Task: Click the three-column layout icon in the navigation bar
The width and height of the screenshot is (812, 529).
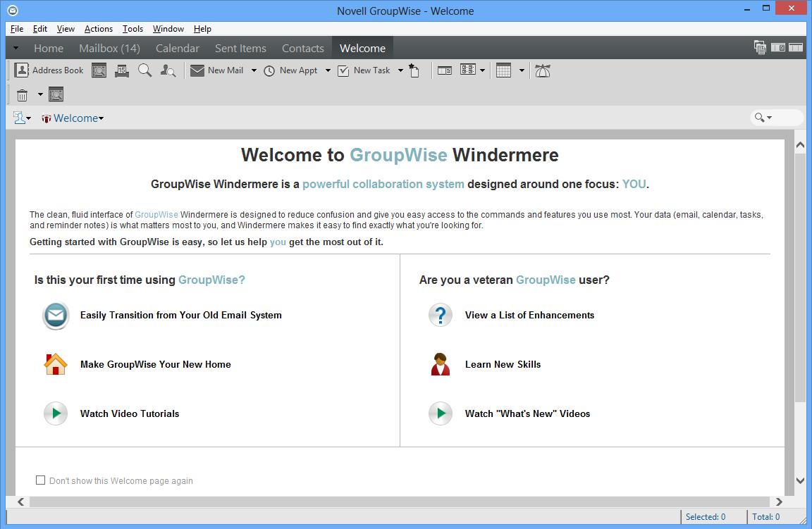Action: (x=796, y=48)
